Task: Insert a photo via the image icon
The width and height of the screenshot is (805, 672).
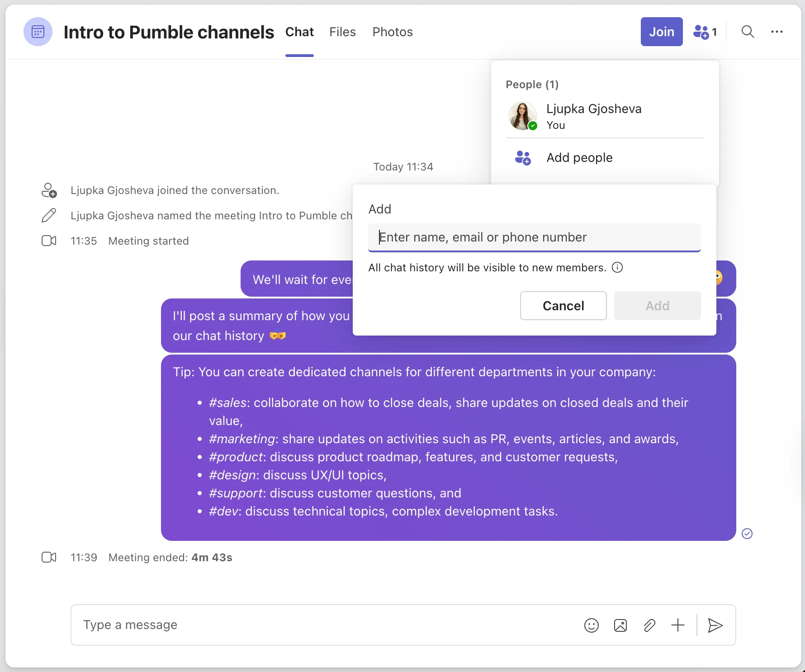Action: point(620,625)
